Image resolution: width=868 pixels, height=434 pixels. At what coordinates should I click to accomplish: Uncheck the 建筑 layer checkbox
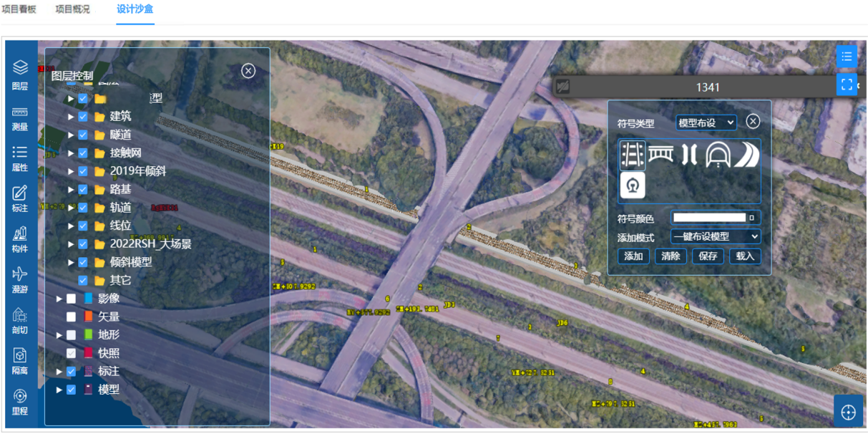pyautogui.click(x=83, y=117)
